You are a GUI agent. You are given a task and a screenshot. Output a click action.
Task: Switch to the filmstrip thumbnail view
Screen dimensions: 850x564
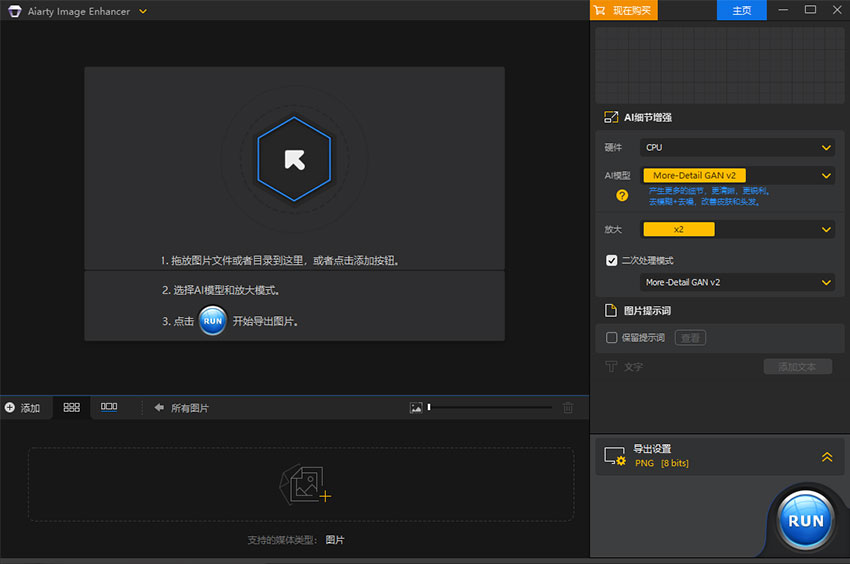point(109,408)
